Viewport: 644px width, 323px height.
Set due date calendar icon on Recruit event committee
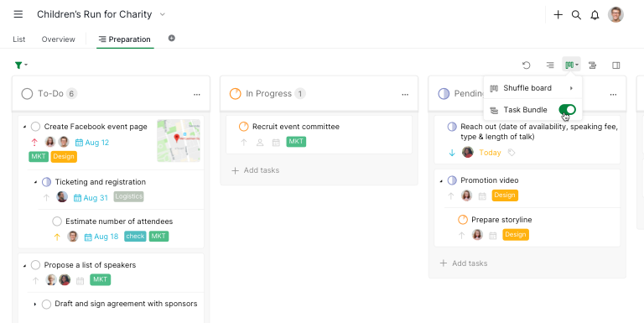[276, 143]
